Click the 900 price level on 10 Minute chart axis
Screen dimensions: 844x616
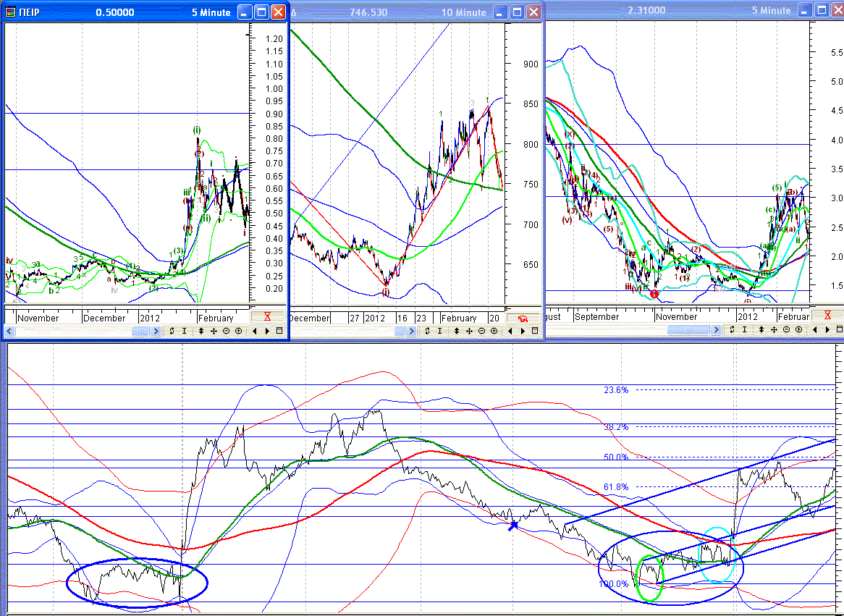(530, 64)
